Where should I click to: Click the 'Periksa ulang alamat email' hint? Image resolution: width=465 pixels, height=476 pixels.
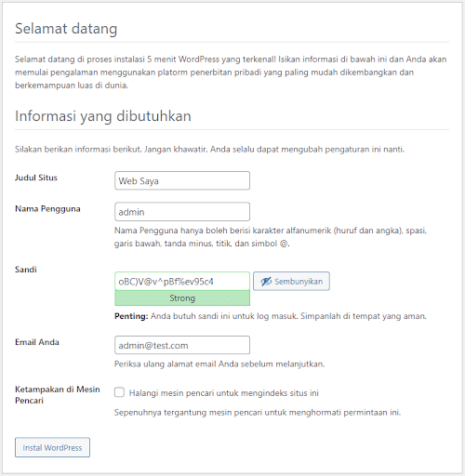tap(219, 364)
